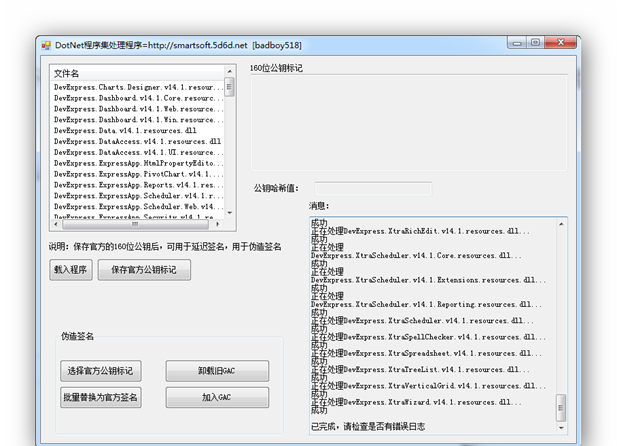Image resolution: width=617 pixels, height=446 pixels.
Task: Click the 加入GAC button
Action: 217,397
